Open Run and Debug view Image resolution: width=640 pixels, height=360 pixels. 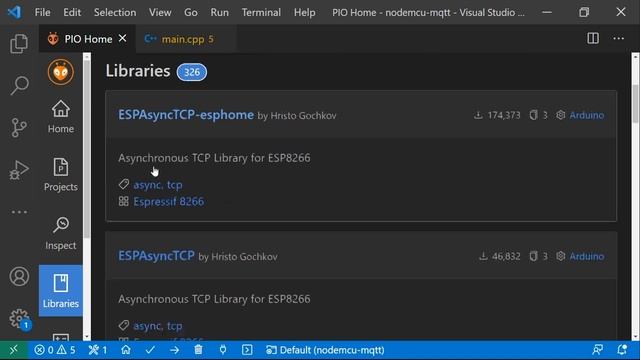pyautogui.click(x=19, y=170)
